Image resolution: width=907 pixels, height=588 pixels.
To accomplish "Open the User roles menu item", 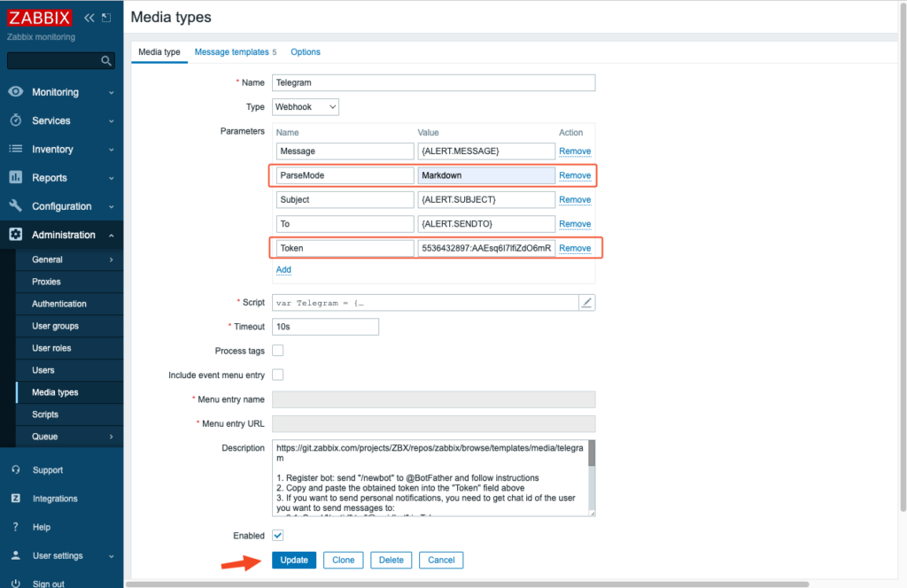I will tap(51, 348).
